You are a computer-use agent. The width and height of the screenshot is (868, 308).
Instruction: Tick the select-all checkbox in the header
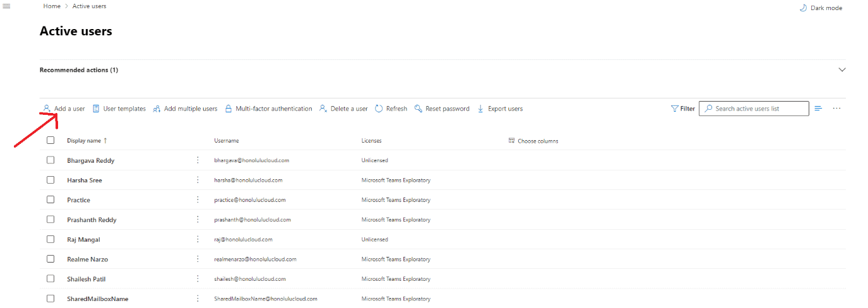[x=51, y=141]
